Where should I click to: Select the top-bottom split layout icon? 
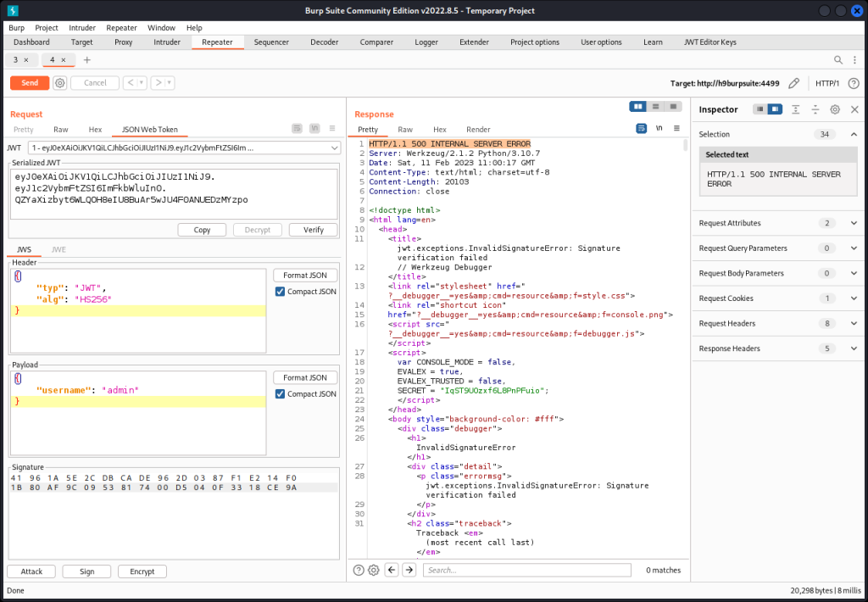(x=655, y=106)
